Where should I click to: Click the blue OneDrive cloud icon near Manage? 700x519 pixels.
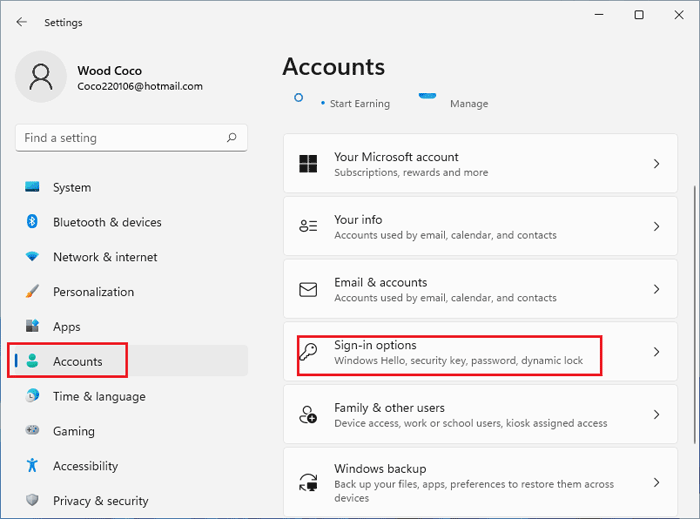pyautogui.click(x=427, y=95)
